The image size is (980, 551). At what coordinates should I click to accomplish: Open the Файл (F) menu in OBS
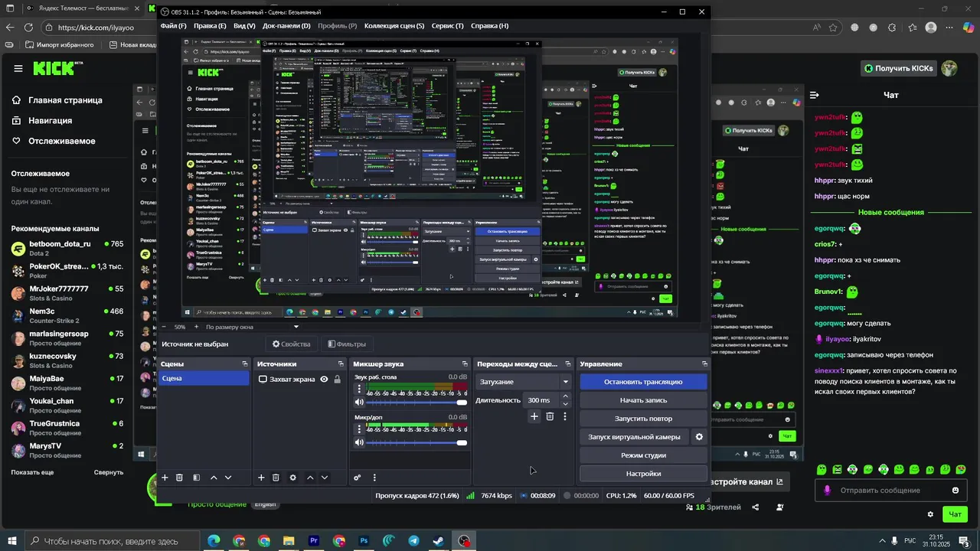point(173,25)
